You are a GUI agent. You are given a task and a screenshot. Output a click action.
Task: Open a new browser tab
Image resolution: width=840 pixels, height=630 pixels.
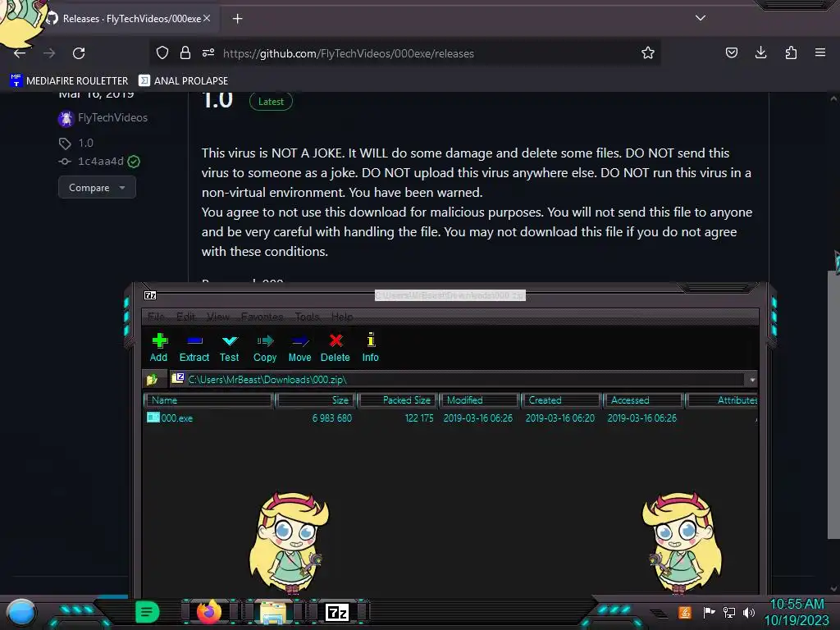pyautogui.click(x=237, y=19)
